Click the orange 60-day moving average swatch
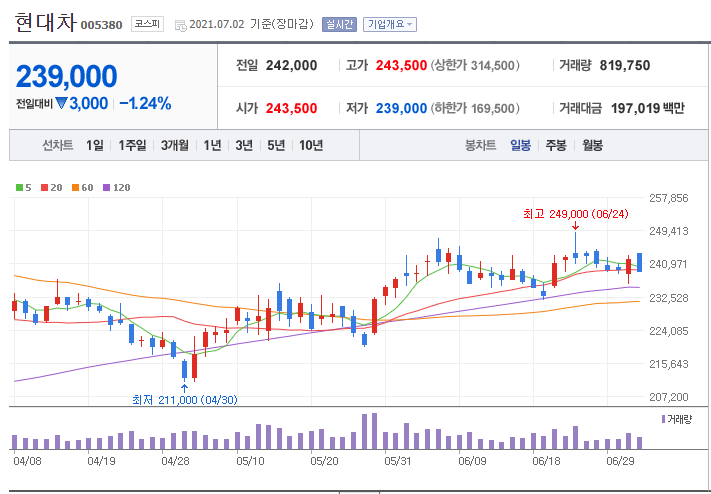The height and width of the screenshot is (494, 711). [75, 188]
